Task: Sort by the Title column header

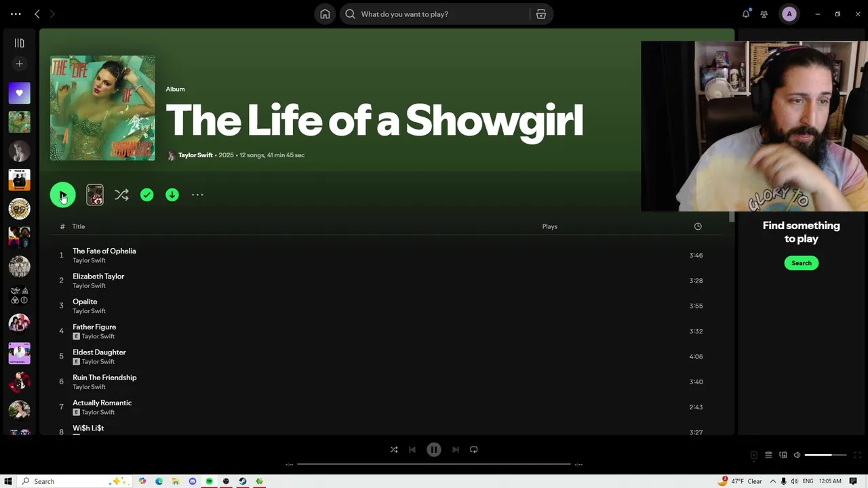Action: 79,226
